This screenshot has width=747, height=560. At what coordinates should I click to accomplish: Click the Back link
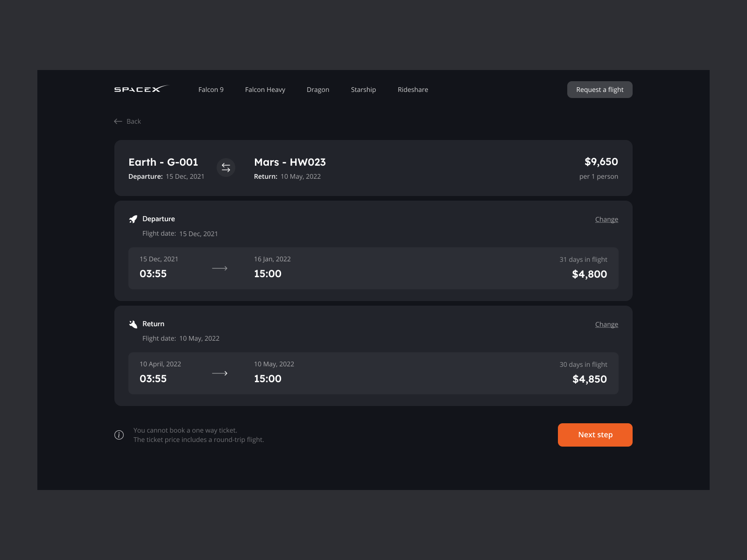tap(134, 121)
